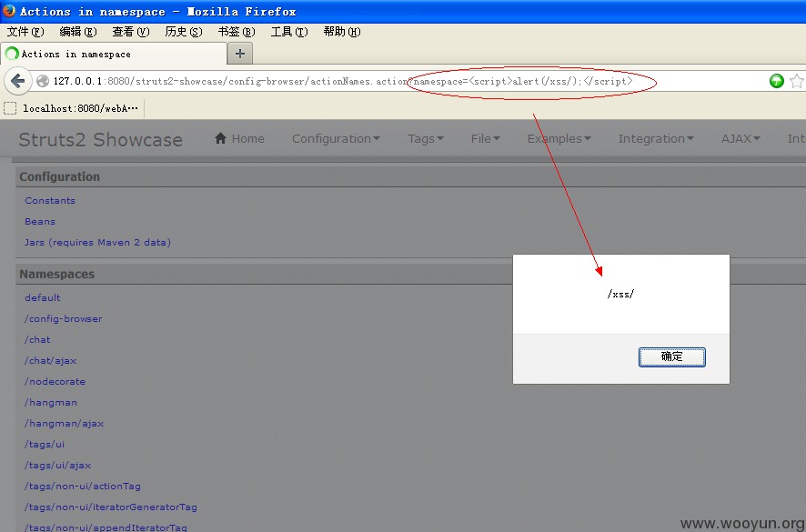Click the bookmark star icon
This screenshot has width=806, height=532.
796,81
